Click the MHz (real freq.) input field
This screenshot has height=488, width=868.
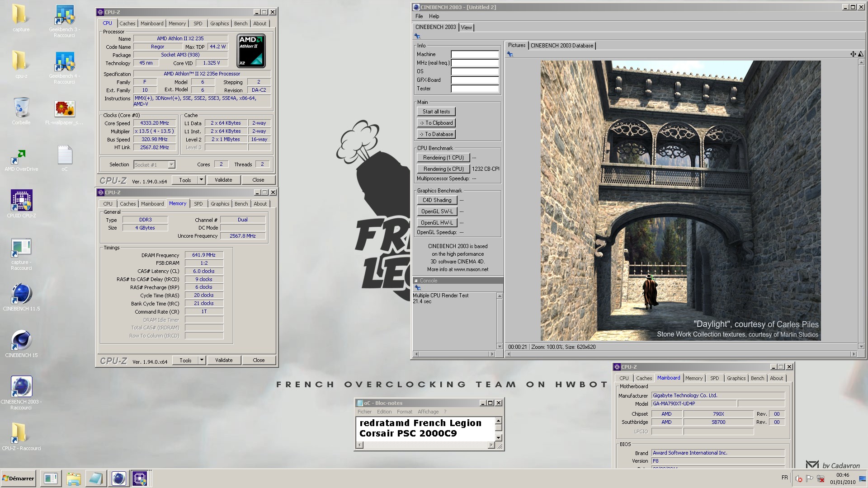(x=475, y=63)
